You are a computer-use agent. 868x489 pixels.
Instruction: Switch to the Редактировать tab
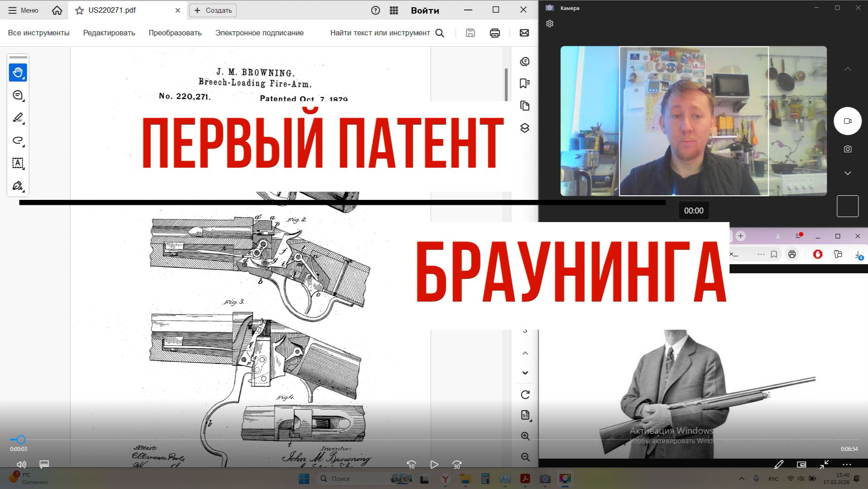pyautogui.click(x=108, y=33)
